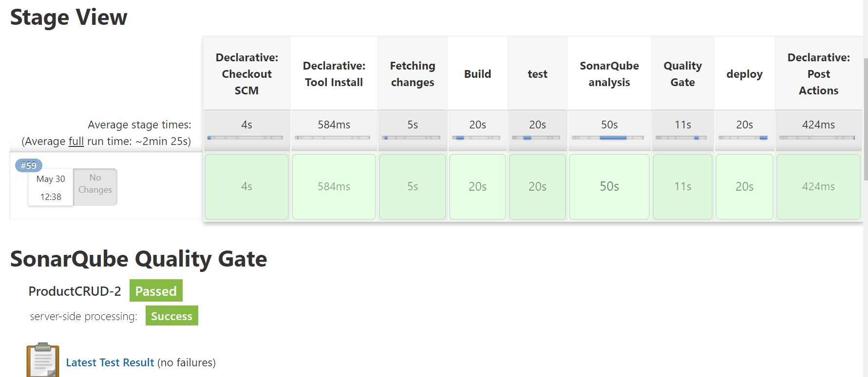Open the full run time link
This screenshot has height=377, width=868.
76,141
